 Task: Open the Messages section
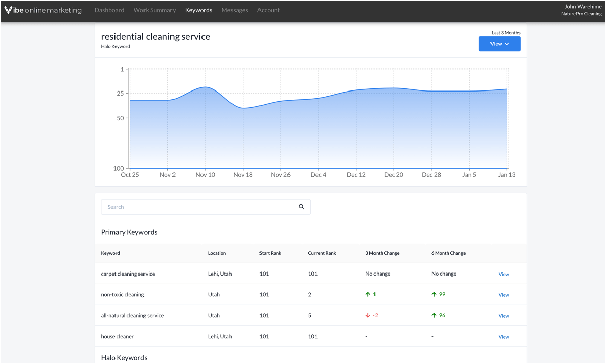point(235,10)
